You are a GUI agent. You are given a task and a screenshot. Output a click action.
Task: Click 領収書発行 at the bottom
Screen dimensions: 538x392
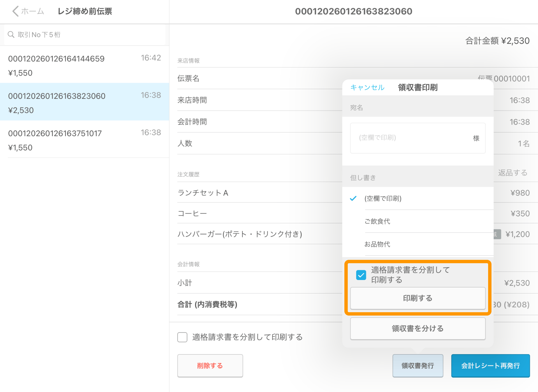click(x=418, y=366)
